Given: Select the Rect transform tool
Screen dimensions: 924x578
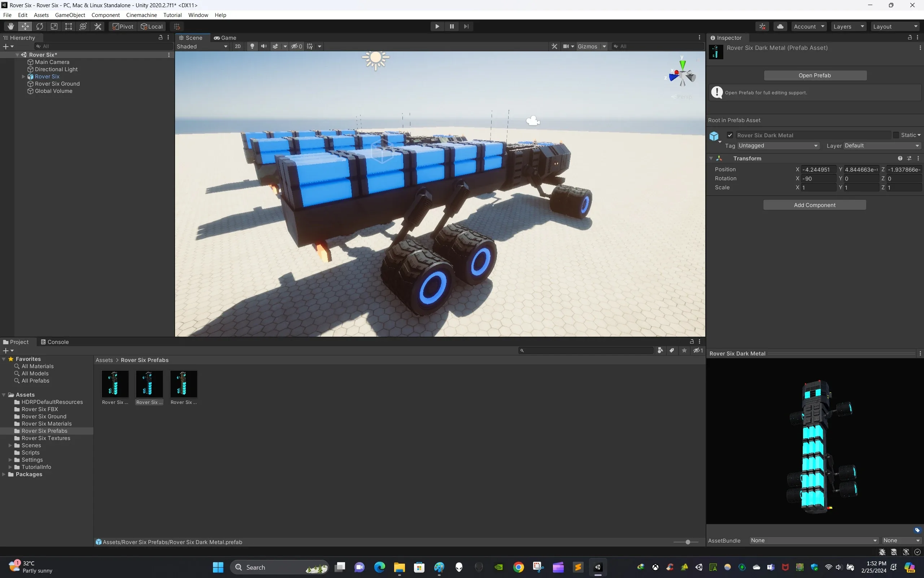Looking at the screenshot, I should point(69,26).
